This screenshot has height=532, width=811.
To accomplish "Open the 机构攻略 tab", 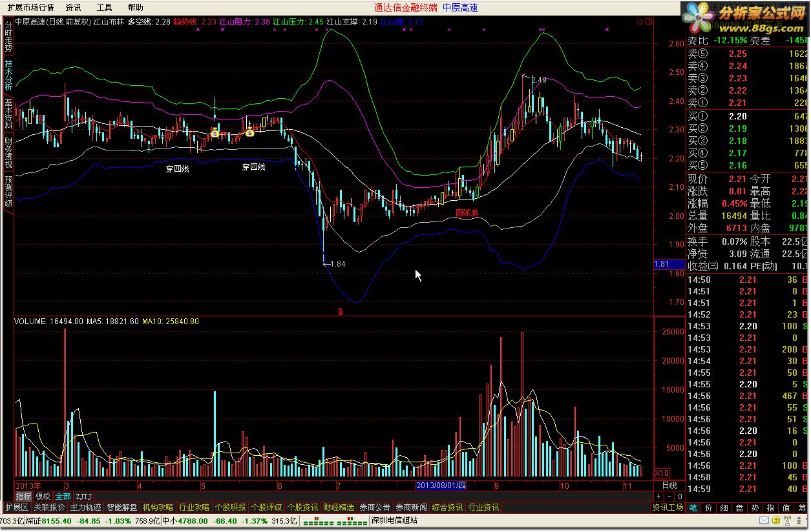I will tap(158, 507).
